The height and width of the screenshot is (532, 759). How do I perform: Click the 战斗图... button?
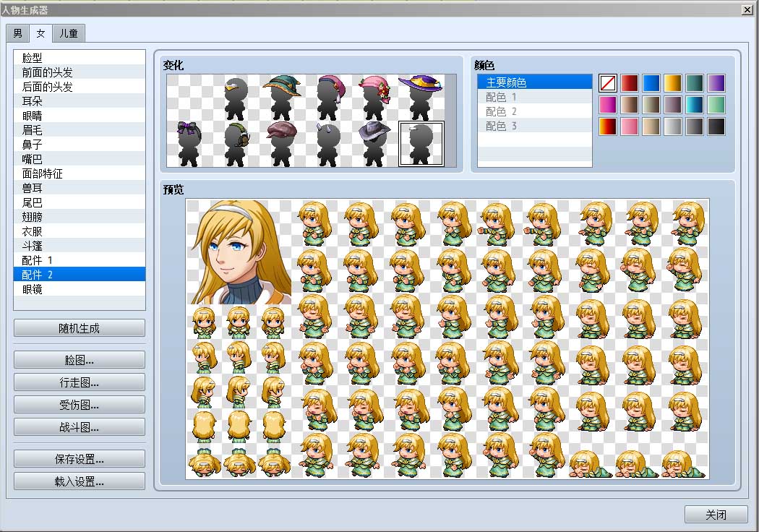80,427
